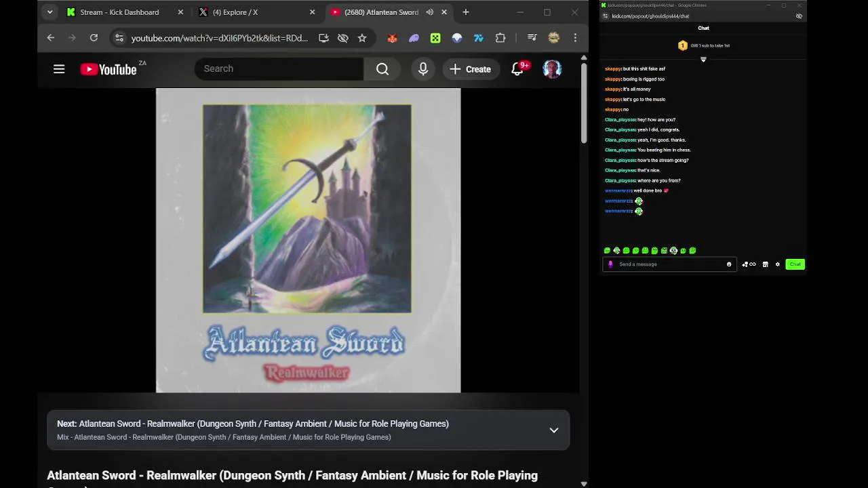
Task: Open the media controls music note icon
Action: pos(532,38)
